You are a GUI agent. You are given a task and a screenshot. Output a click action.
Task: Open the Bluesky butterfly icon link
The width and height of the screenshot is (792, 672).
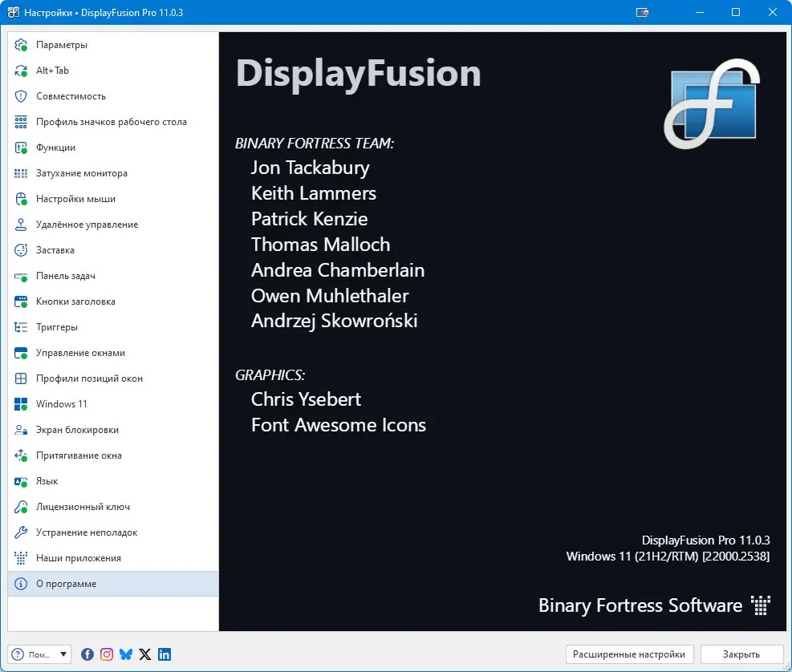pos(126,654)
